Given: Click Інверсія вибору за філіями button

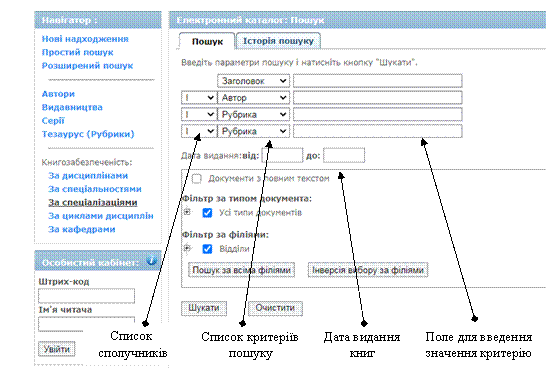Looking at the screenshot, I should pos(368,270).
